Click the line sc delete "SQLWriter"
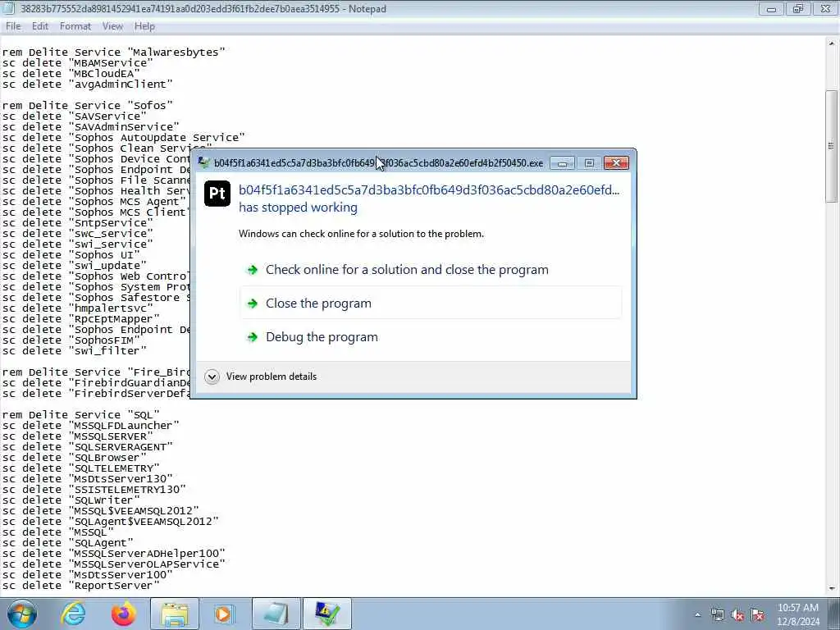Screen dimensions: 840x630 point(71,500)
